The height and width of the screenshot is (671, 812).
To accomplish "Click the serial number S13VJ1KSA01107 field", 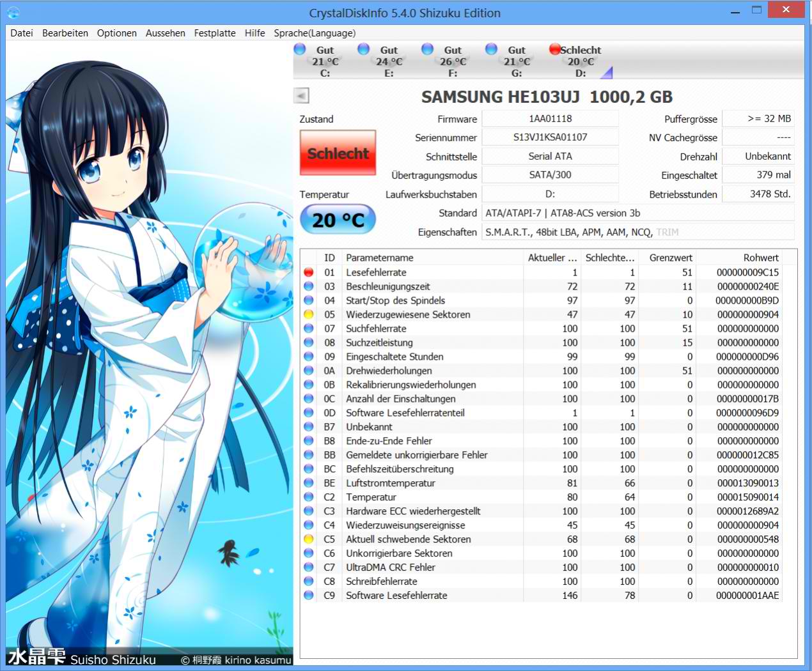I will 550,137.
